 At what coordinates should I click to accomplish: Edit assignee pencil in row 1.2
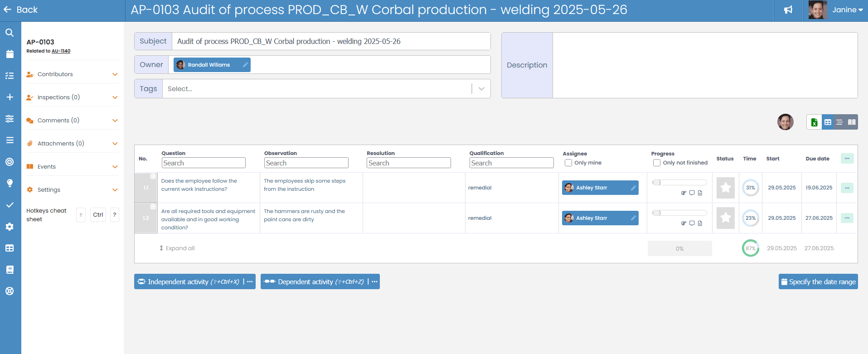(633, 218)
